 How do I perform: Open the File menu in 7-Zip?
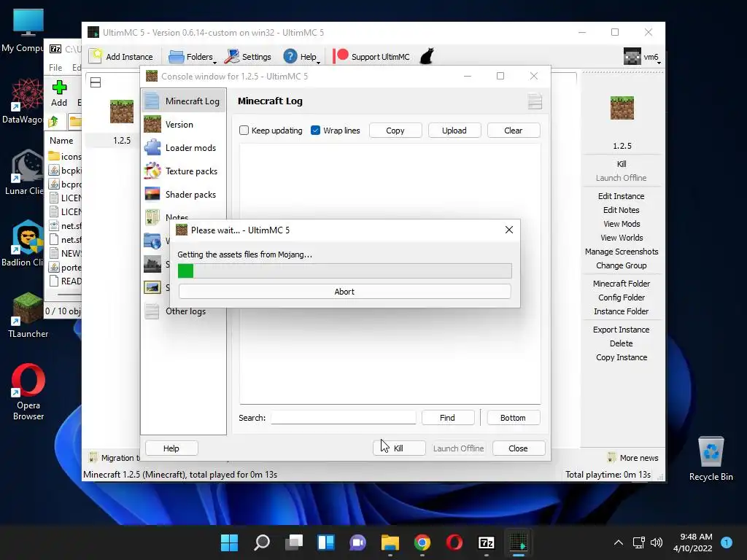point(55,68)
